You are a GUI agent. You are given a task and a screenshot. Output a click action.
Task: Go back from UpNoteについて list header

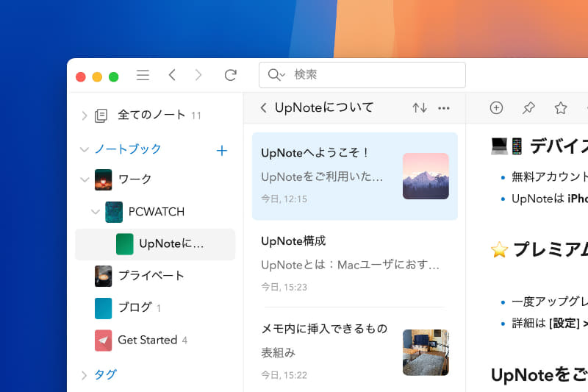pos(264,108)
